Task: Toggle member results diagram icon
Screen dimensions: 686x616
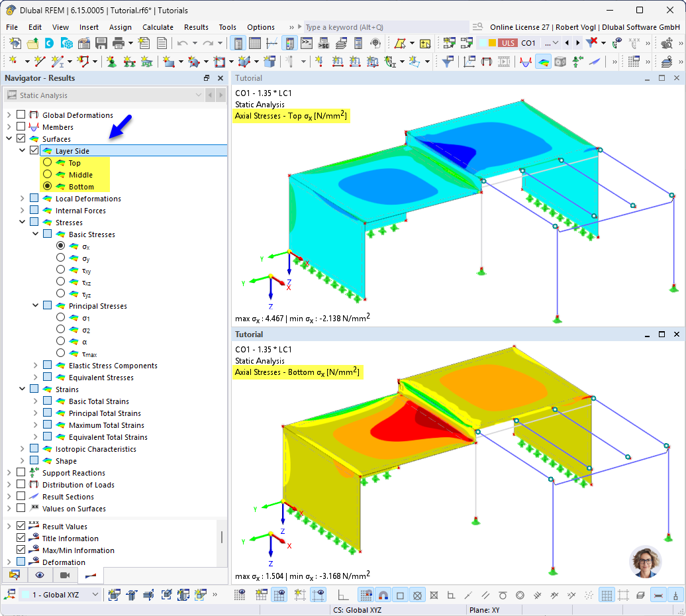Action: (526, 62)
